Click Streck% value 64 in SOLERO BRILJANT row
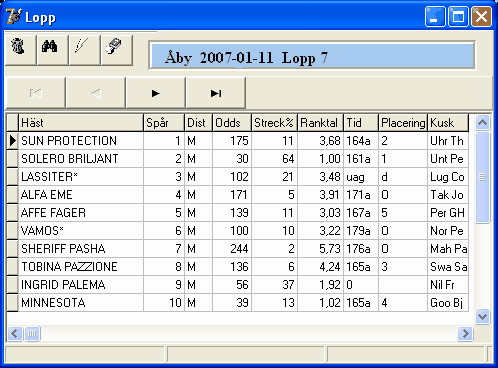498x368 pixels. (x=274, y=159)
